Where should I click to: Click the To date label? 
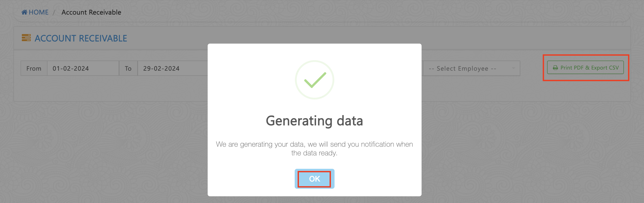pyautogui.click(x=128, y=68)
